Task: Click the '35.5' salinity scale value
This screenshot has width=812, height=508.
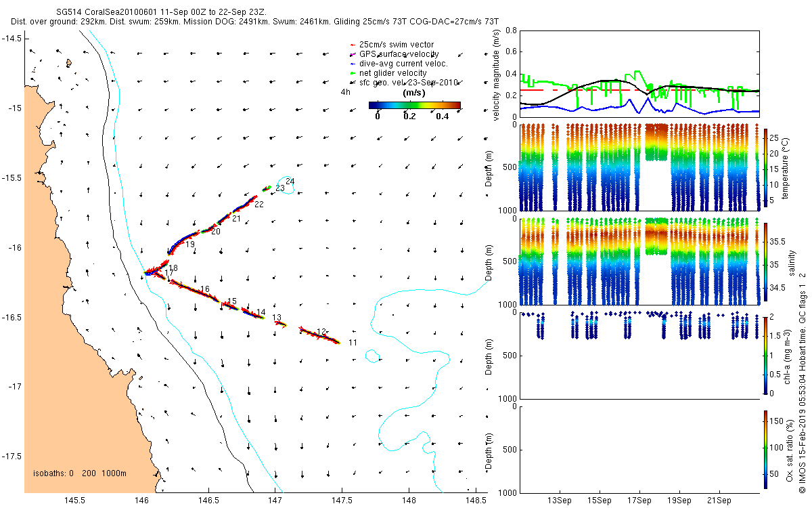Action: click(777, 241)
